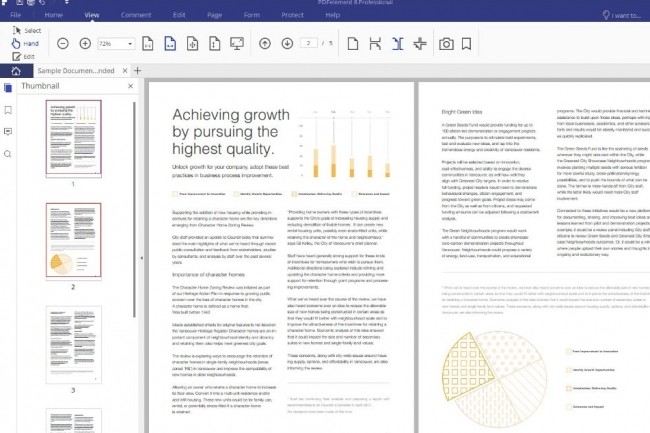Close the Thumbnail panel

(131, 86)
